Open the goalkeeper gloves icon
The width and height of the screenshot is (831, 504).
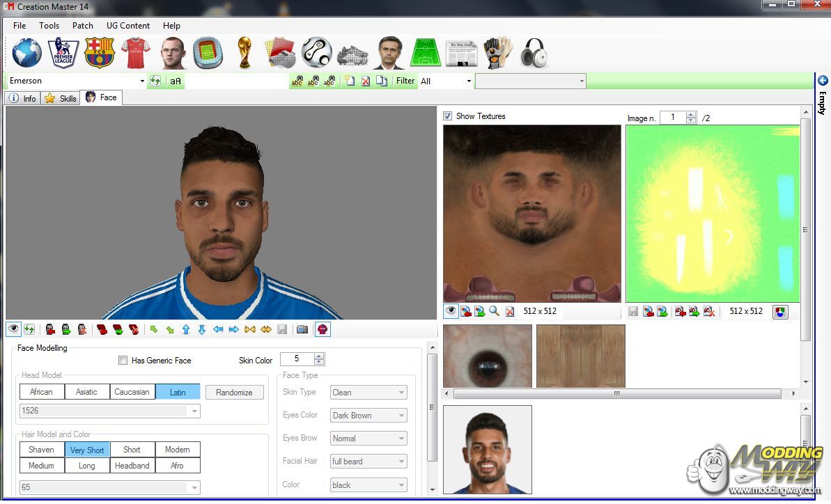(497, 53)
